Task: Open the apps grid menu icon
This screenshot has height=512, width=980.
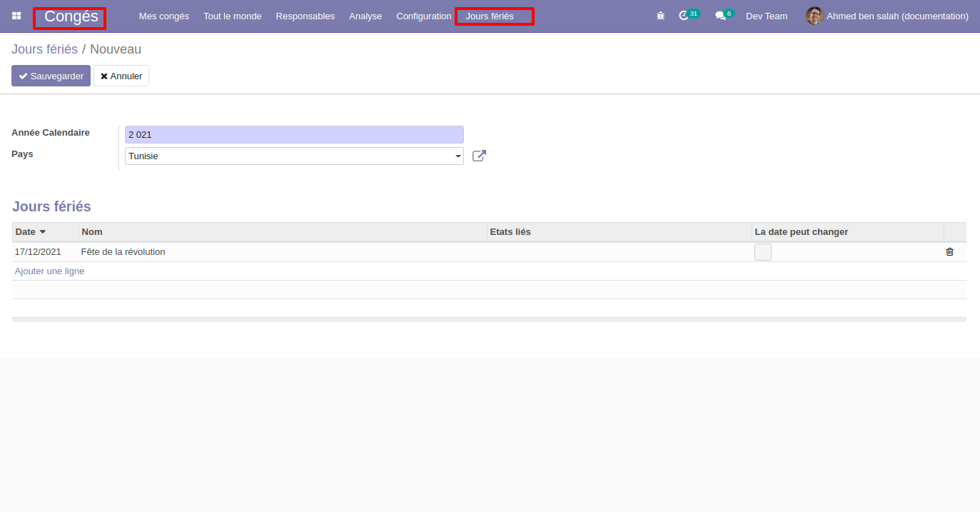Action: coord(16,16)
